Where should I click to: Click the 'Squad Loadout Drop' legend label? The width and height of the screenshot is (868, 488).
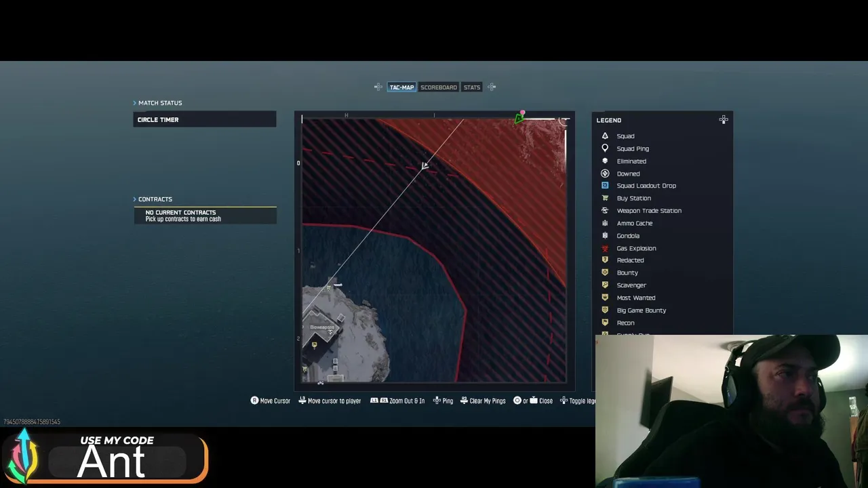646,186
